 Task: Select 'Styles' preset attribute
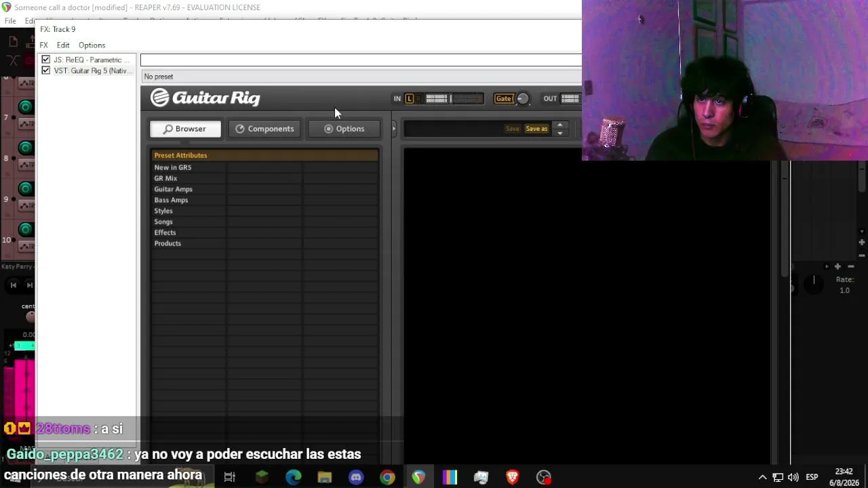[x=163, y=211]
